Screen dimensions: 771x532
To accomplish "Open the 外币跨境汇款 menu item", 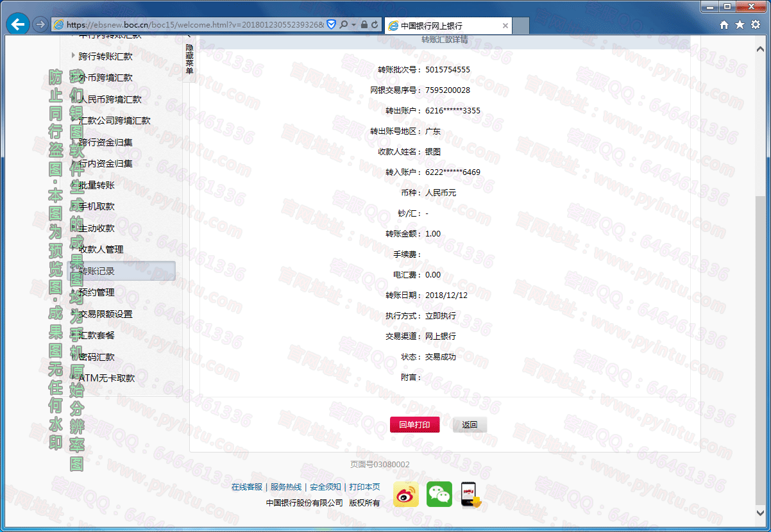I will [106, 78].
